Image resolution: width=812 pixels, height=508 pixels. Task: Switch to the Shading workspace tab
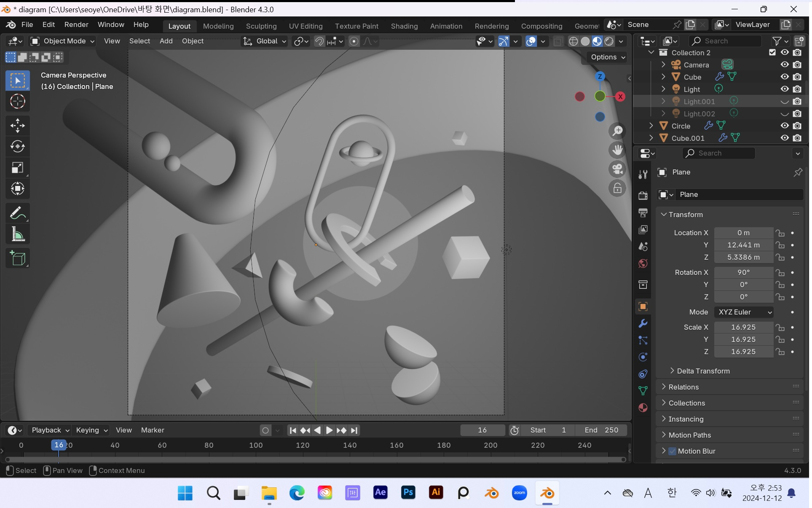[x=404, y=26]
